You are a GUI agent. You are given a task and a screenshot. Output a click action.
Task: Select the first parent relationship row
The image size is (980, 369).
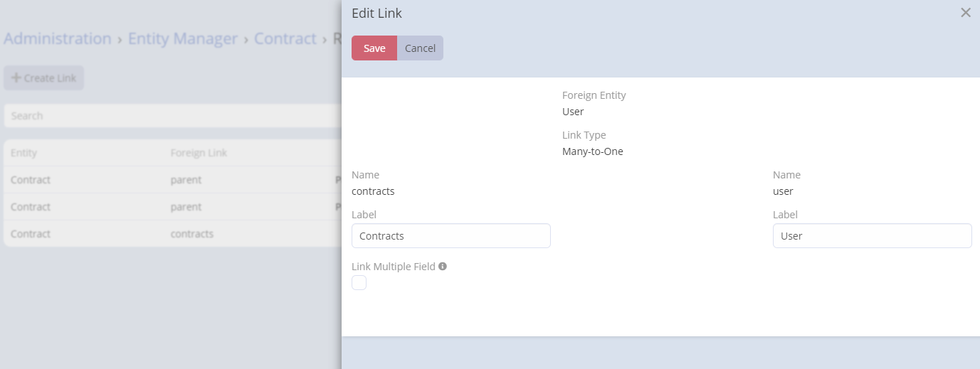click(171, 180)
